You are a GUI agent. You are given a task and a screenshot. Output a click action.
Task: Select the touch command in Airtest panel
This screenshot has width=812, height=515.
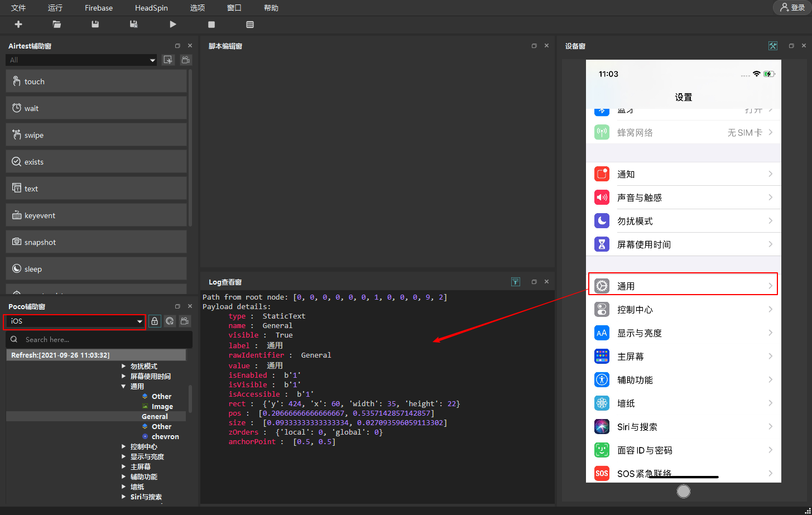click(97, 81)
